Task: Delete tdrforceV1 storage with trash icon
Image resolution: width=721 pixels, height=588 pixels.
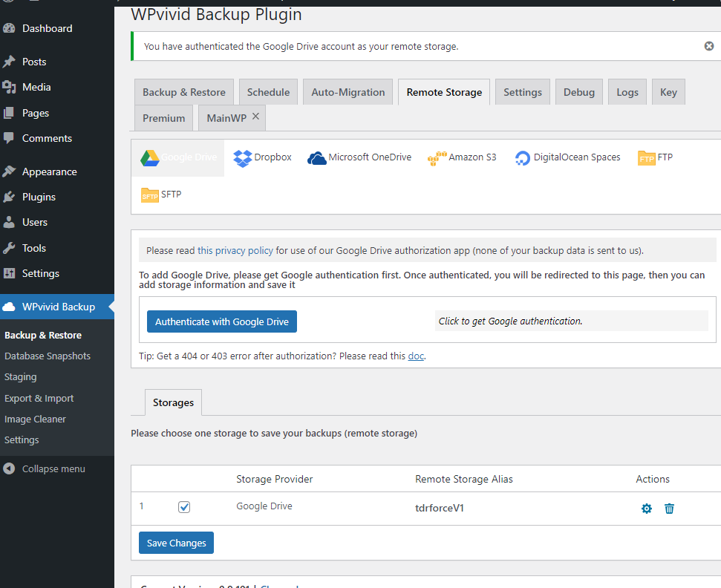Action: pos(669,509)
